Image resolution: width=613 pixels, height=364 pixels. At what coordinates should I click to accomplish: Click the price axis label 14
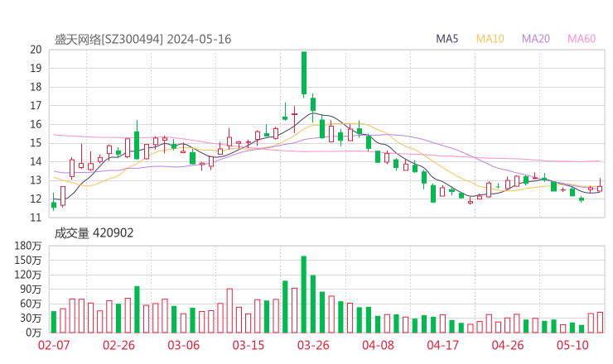[36, 161]
